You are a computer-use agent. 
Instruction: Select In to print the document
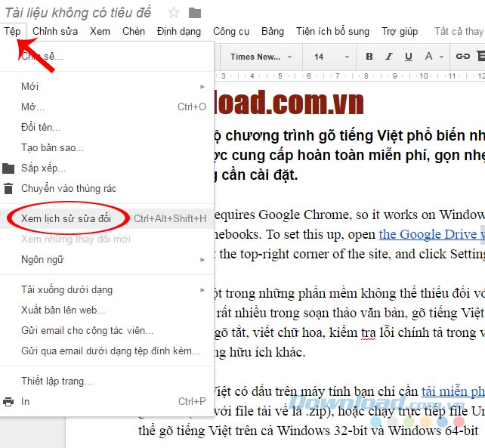coord(26,401)
